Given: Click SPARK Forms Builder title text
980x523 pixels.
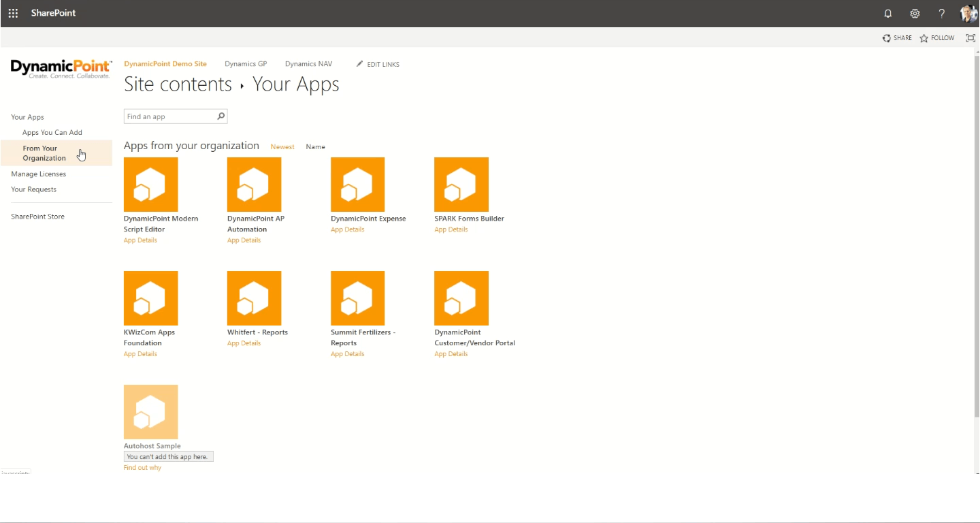Looking at the screenshot, I should coord(470,219).
